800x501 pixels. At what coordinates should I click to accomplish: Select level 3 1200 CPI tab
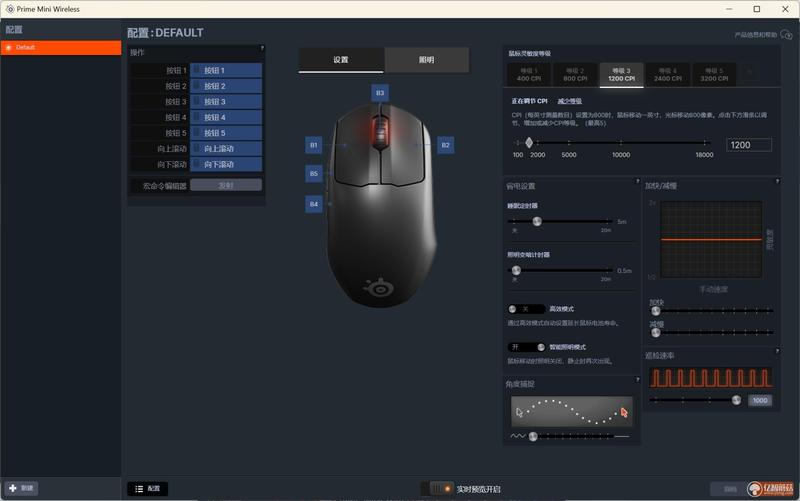point(621,74)
